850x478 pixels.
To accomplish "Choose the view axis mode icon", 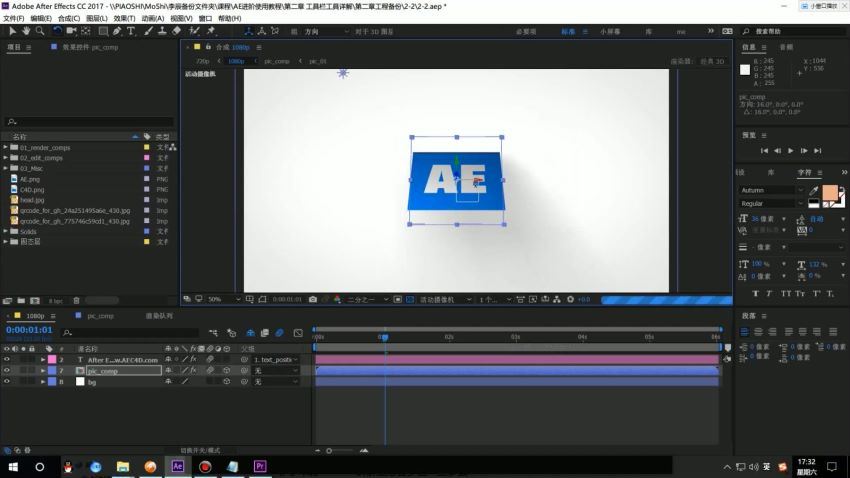I will [x=274, y=31].
